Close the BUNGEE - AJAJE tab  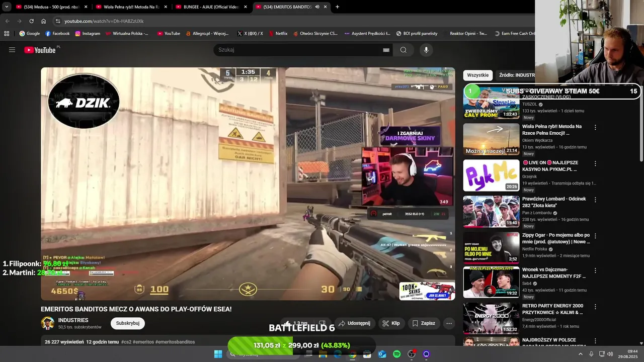[246, 7]
